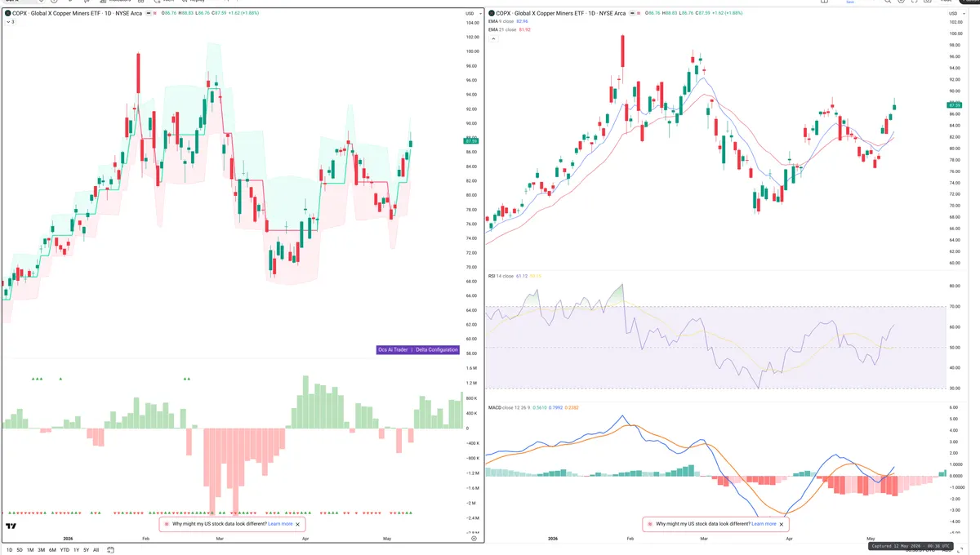
Task: Click the Oca Ai Trader button
Action: click(392, 349)
